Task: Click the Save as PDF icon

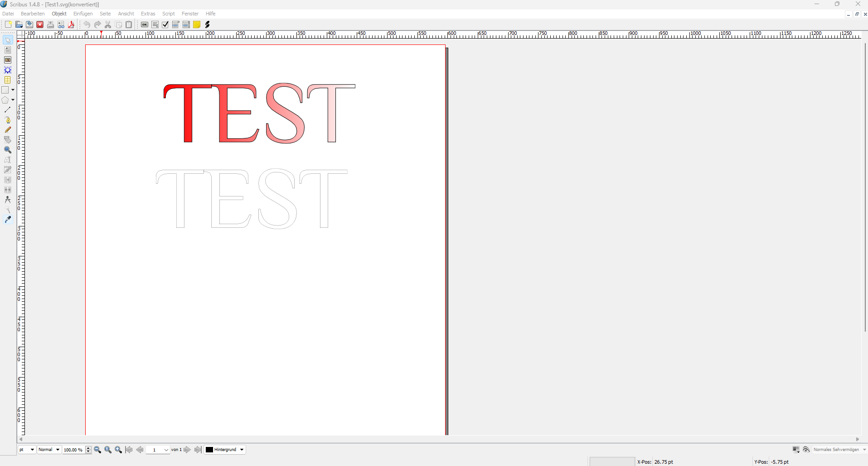Action: click(71, 25)
